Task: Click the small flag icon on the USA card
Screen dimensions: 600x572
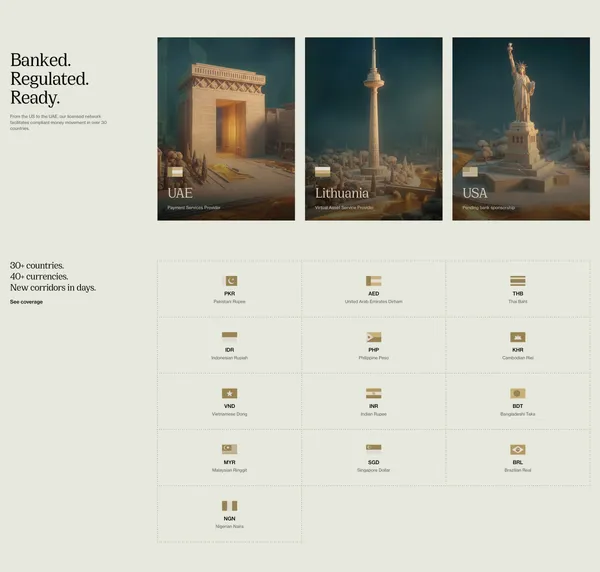Action: point(470,172)
